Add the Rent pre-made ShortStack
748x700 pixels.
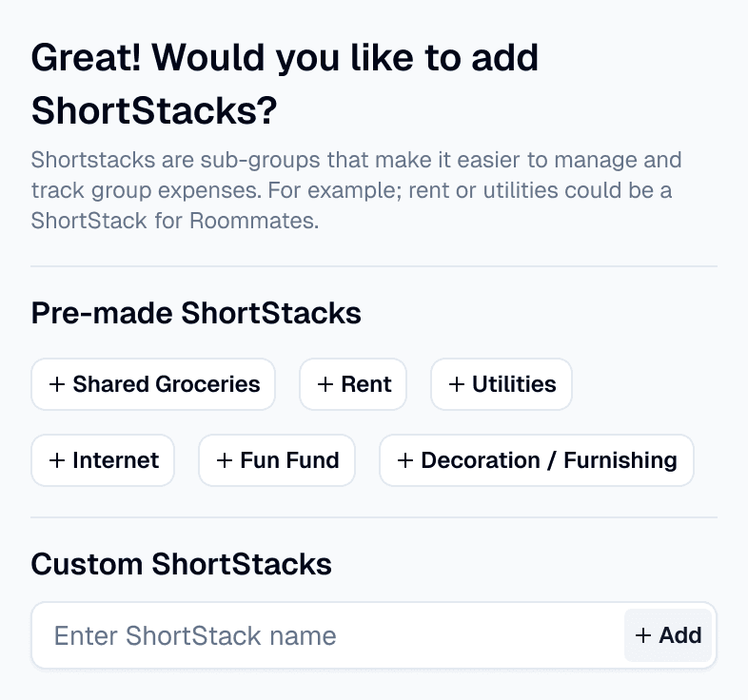coord(354,384)
